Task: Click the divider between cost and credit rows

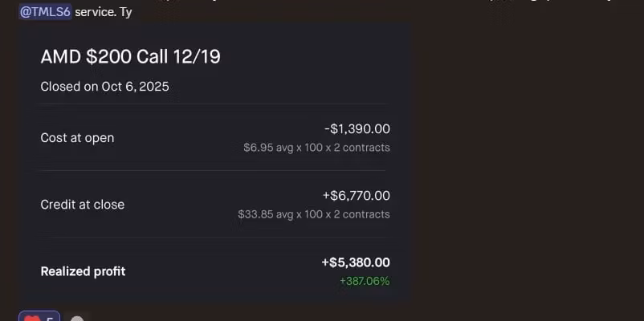Action: click(x=213, y=170)
